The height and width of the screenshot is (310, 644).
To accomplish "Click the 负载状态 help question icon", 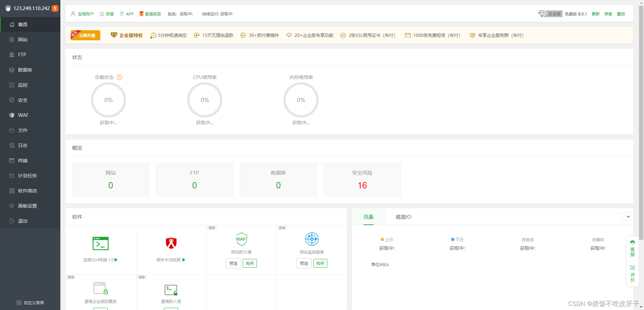I will pyautogui.click(x=119, y=77).
